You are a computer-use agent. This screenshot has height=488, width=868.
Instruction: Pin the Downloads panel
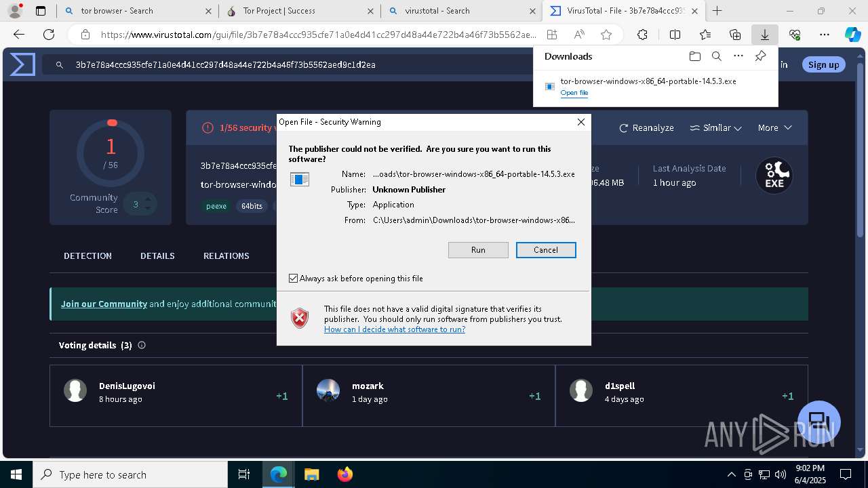761,56
